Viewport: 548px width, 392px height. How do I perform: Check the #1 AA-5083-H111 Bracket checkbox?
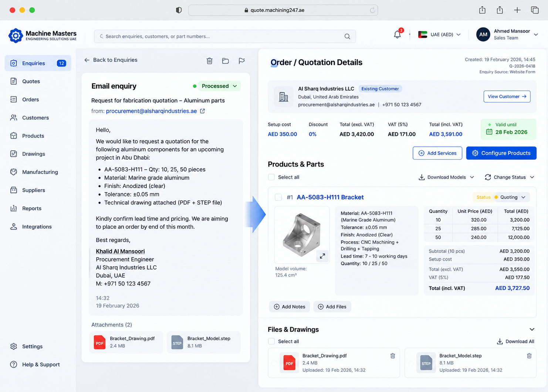click(x=278, y=197)
